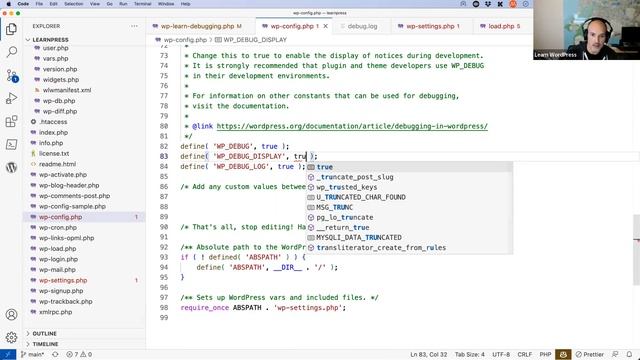Open the Search view icon
The height and width of the screenshot is (360, 640).
coord(11,52)
